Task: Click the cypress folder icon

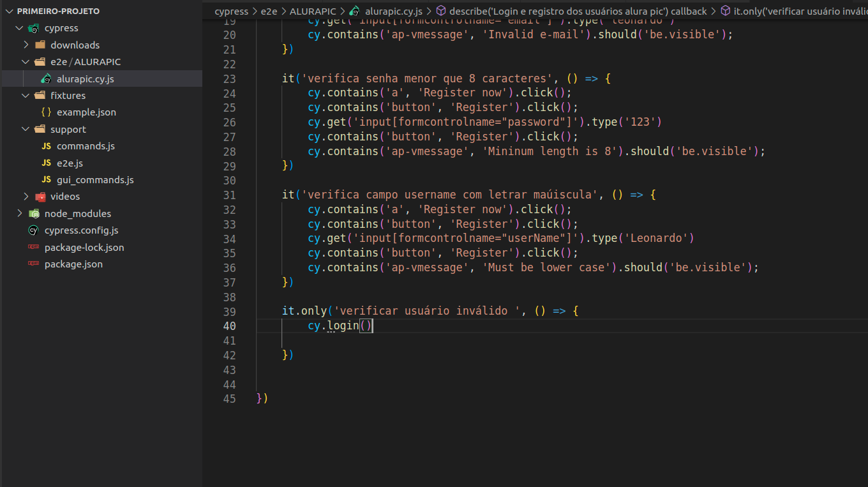Action: tap(34, 28)
